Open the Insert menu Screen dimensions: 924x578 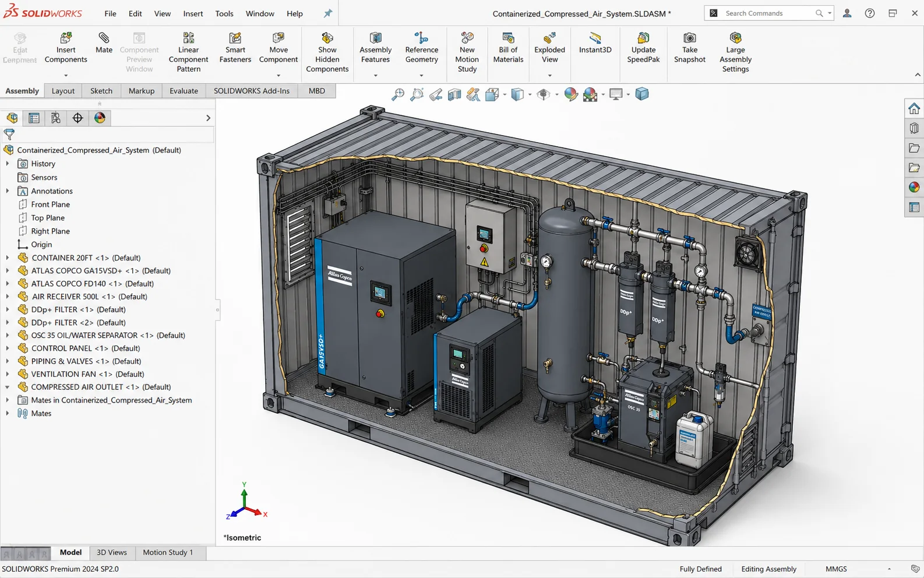click(x=193, y=13)
